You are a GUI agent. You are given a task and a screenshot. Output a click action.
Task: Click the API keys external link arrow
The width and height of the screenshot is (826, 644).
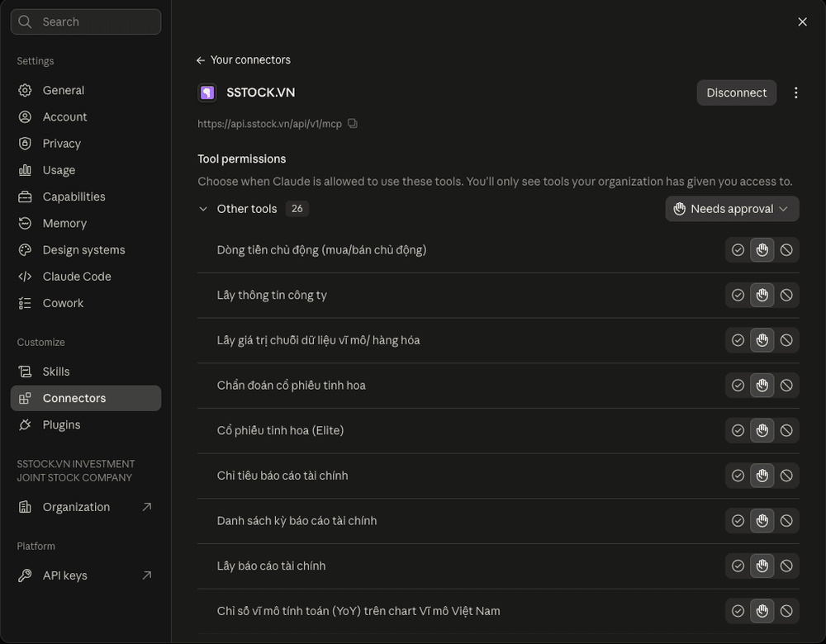[x=147, y=575]
